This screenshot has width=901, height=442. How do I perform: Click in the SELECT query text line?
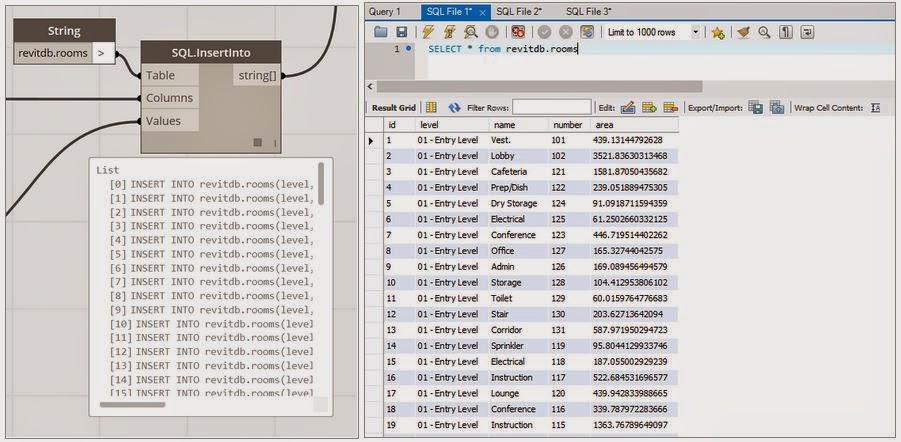click(503, 49)
